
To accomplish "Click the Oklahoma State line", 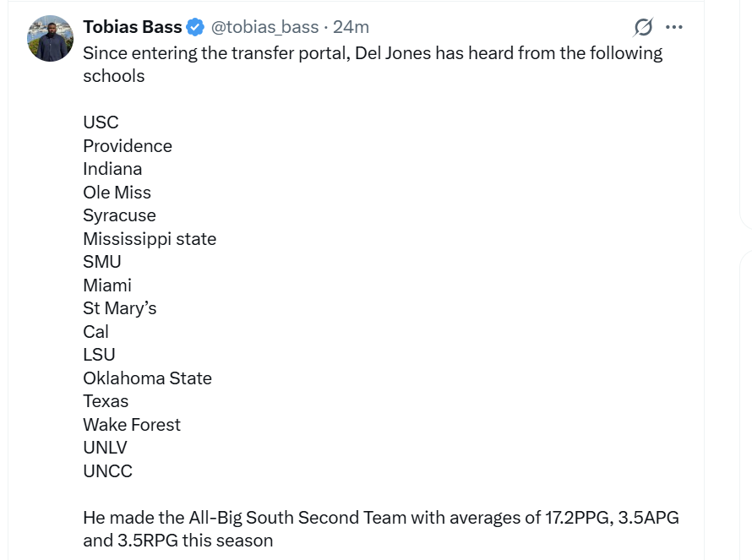I will [x=147, y=378].
